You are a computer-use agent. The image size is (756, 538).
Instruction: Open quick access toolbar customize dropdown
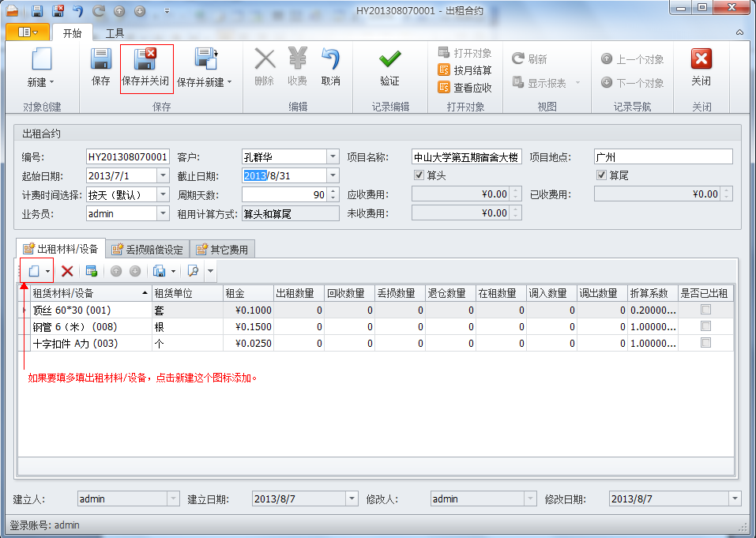(x=167, y=10)
